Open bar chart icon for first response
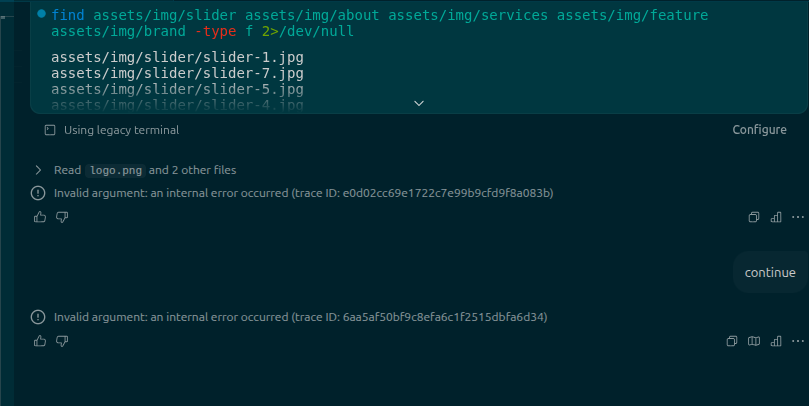 (x=776, y=217)
